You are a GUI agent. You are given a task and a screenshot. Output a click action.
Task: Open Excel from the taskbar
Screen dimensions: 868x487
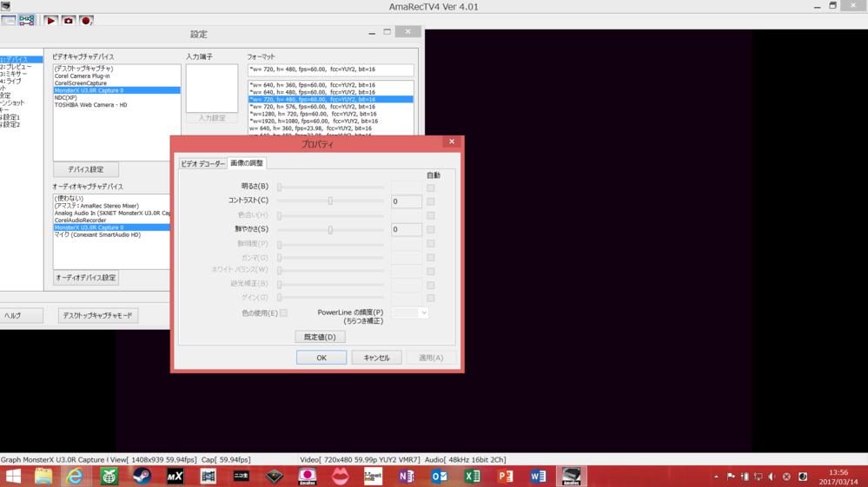coord(472,476)
